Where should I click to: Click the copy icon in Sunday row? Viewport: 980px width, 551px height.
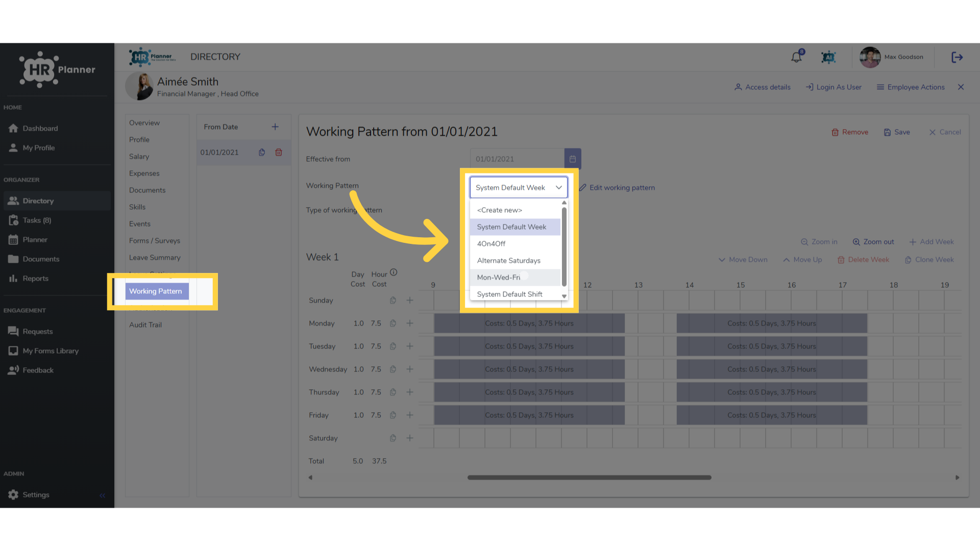click(x=393, y=300)
